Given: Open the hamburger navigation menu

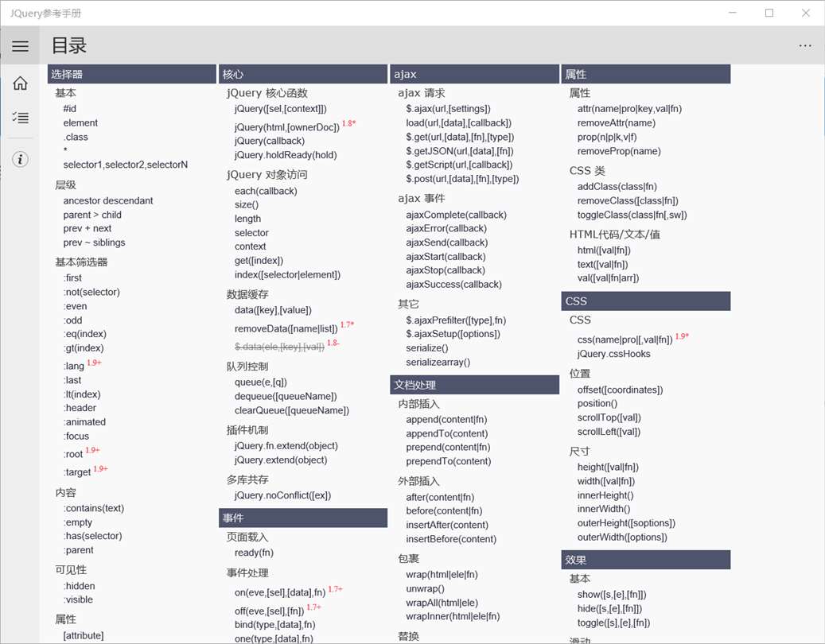Looking at the screenshot, I should point(20,46).
